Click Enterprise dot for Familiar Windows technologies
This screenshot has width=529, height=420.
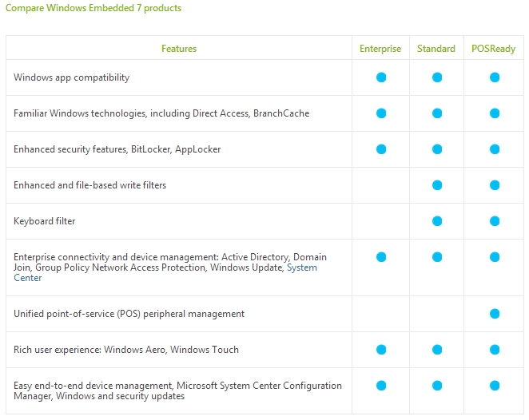coord(381,113)
